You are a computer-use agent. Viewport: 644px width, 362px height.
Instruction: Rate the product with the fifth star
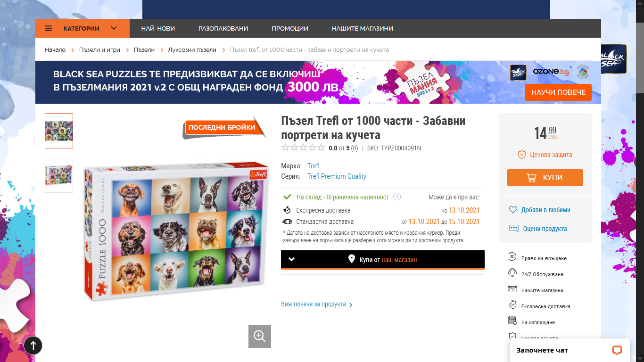coord(322,148)
